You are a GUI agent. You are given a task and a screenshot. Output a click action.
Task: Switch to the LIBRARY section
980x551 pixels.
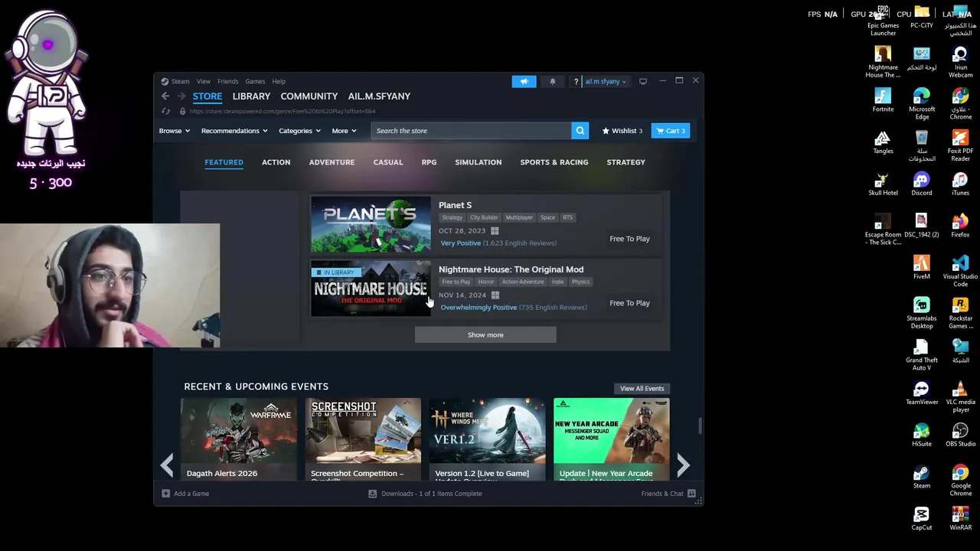click(251, 96)
